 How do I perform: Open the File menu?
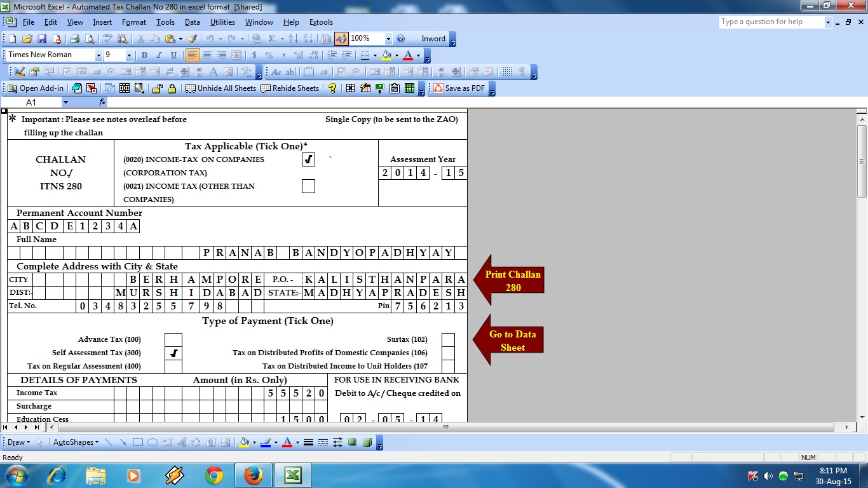point(29,22)
